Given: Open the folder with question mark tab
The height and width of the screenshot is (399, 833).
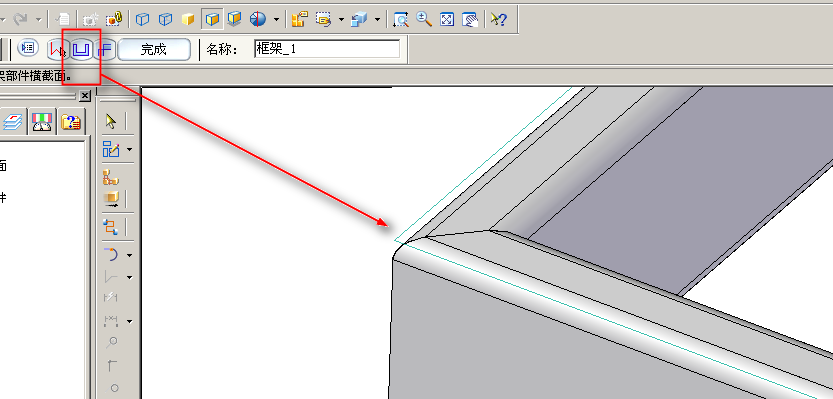Looking at the screenshot, I should coord(71,122).
